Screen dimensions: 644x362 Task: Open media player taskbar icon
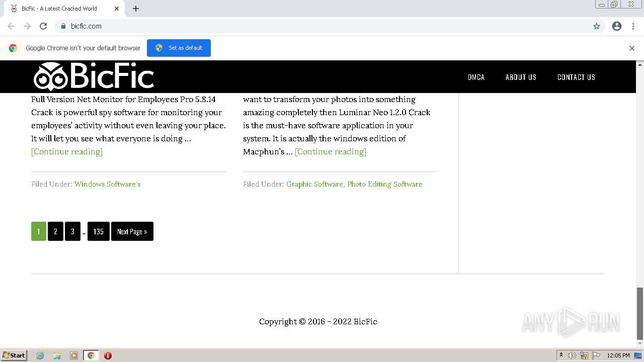pos(74,355)
